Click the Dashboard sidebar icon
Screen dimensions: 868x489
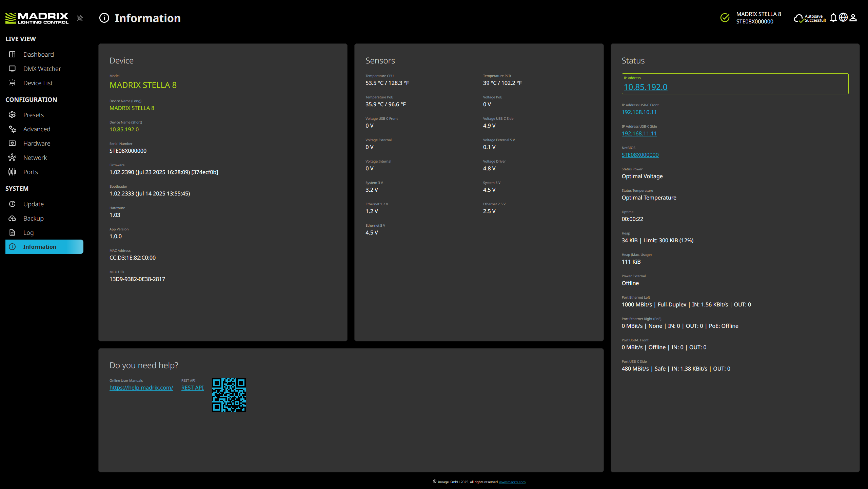tap(12, 54)
